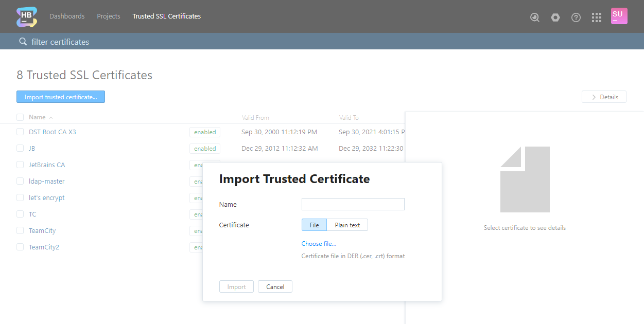This screenshot has height=324, width=644.
Task: Open the services grid icon
Action: click(597, 17)
